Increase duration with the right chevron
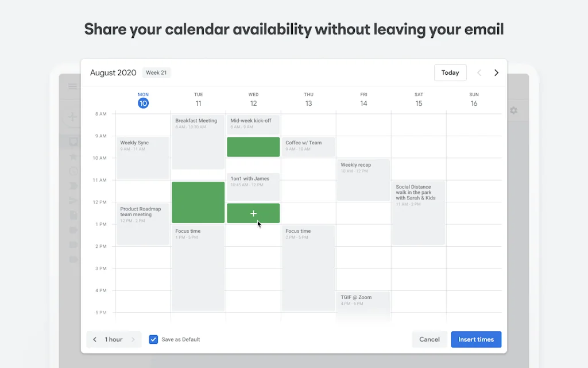Viewport: 588px width, 368px height. click(133, 339)
